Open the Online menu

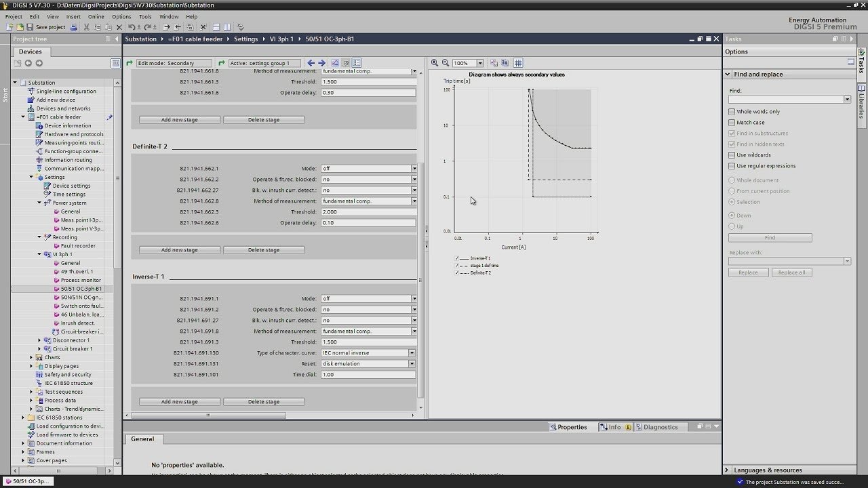coord(96,16)
